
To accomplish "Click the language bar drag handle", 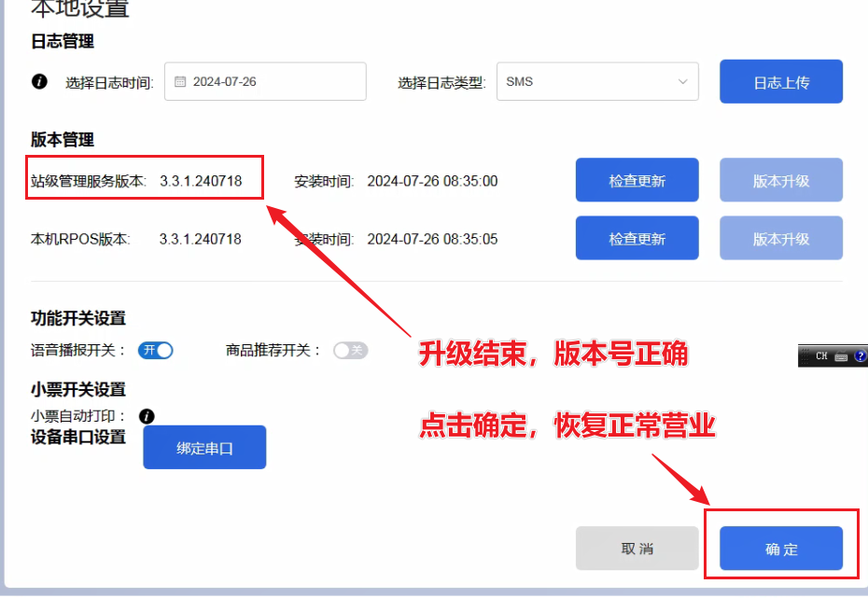I will (x=804, y=356).
